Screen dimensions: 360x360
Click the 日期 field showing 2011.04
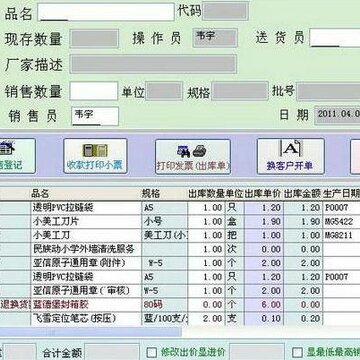(337, 115)
